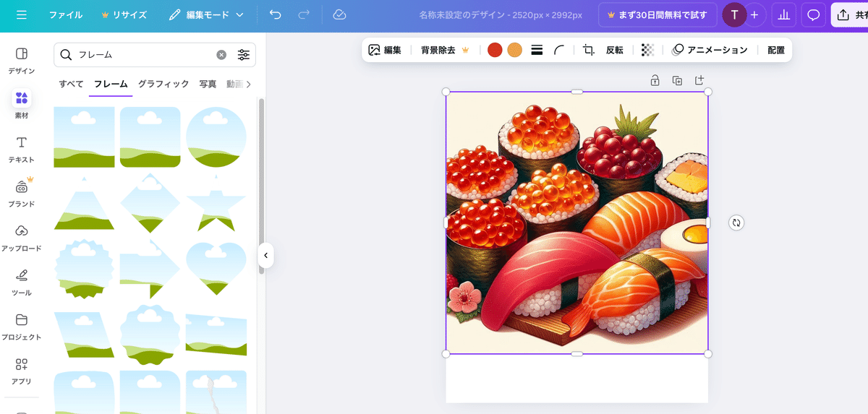
Task: Open the 素材 elements sidebar panel
Action: point(22,105)
